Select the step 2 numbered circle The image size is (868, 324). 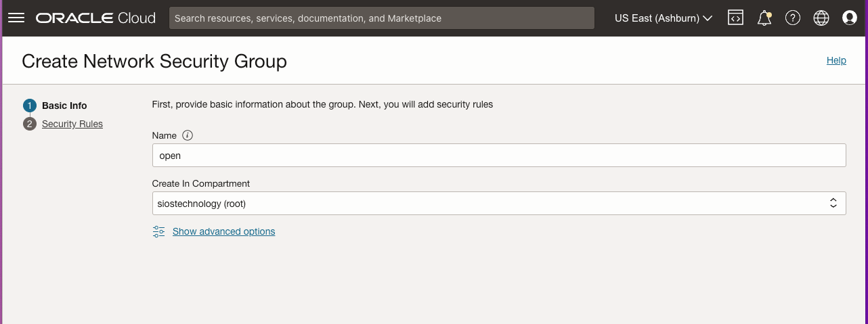pos(29,124)
